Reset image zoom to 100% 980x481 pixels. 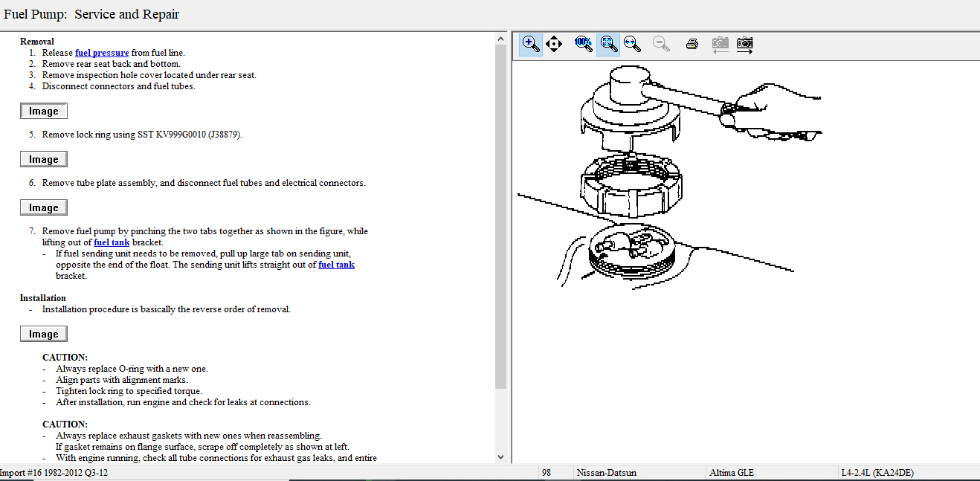click(583, 44)
